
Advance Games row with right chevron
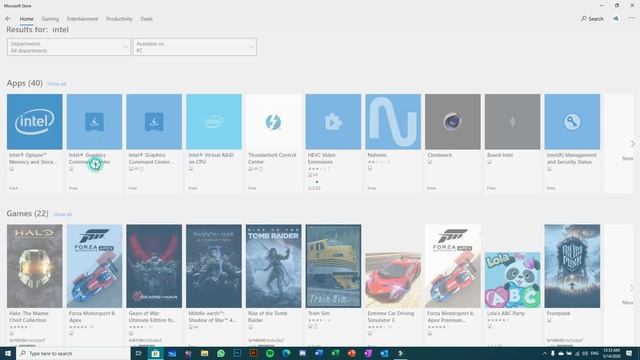pos(632,288)
